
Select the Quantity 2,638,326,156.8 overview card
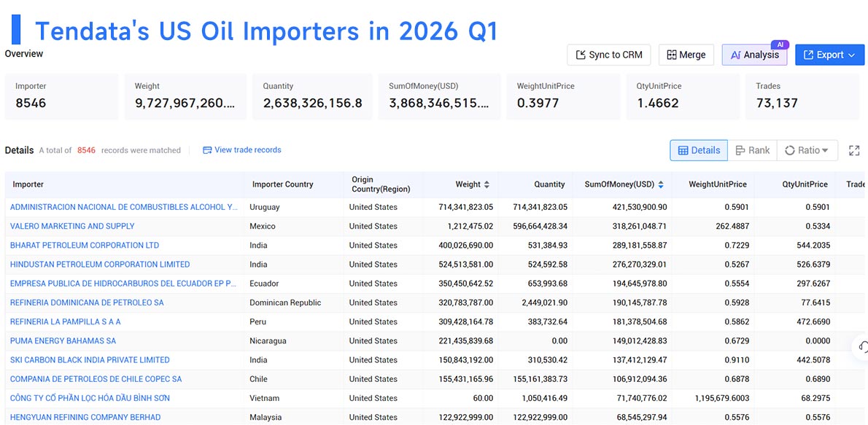312,96
